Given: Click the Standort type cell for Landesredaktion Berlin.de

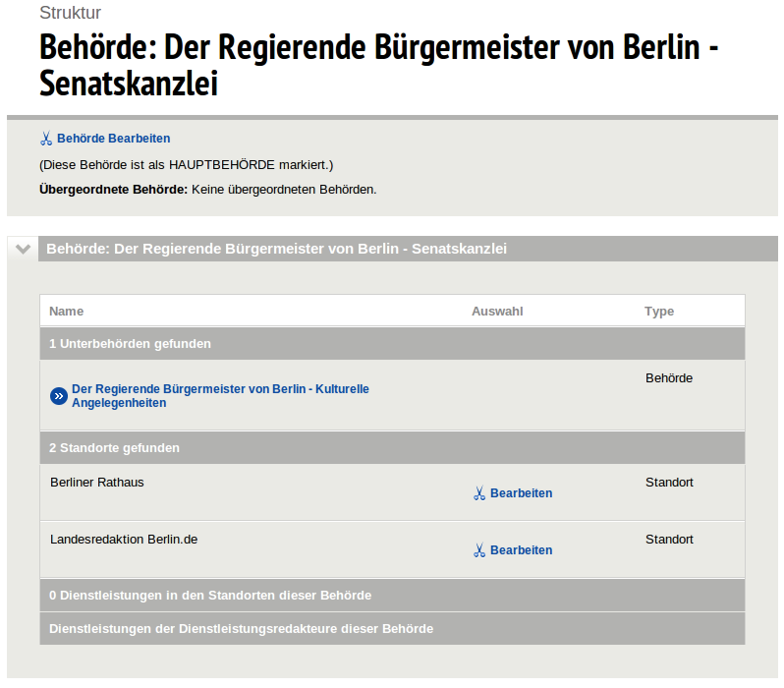Looking at the screenshot, I should 669,540.
